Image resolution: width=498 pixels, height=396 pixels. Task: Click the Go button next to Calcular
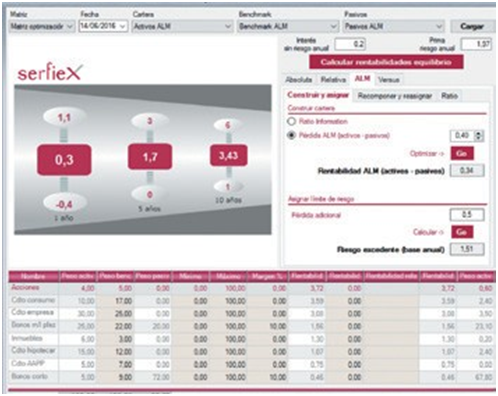coord(462,232)
